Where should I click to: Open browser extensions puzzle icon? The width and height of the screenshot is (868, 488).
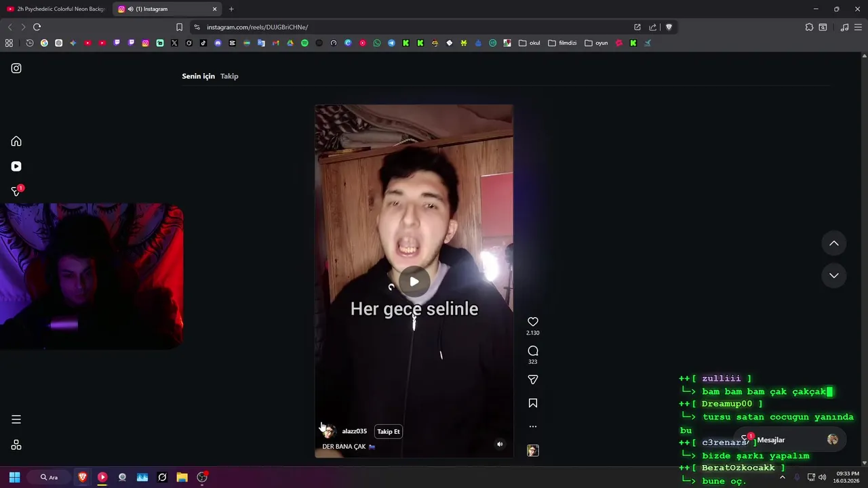point(809,27)
